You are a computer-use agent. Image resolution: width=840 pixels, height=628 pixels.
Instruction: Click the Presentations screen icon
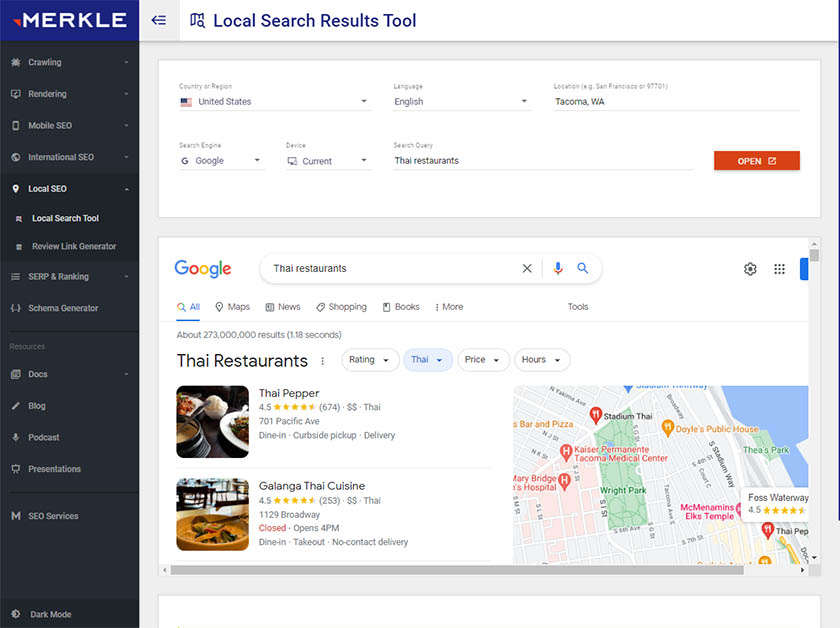(x=16, y=469)
